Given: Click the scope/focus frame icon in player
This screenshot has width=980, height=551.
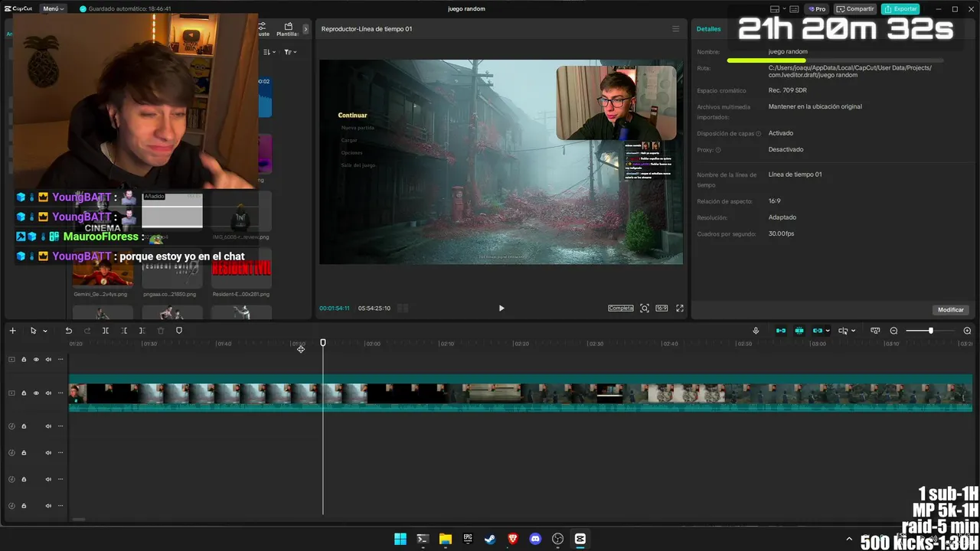Looking at the screenshot, I should (x=645, y=308).
